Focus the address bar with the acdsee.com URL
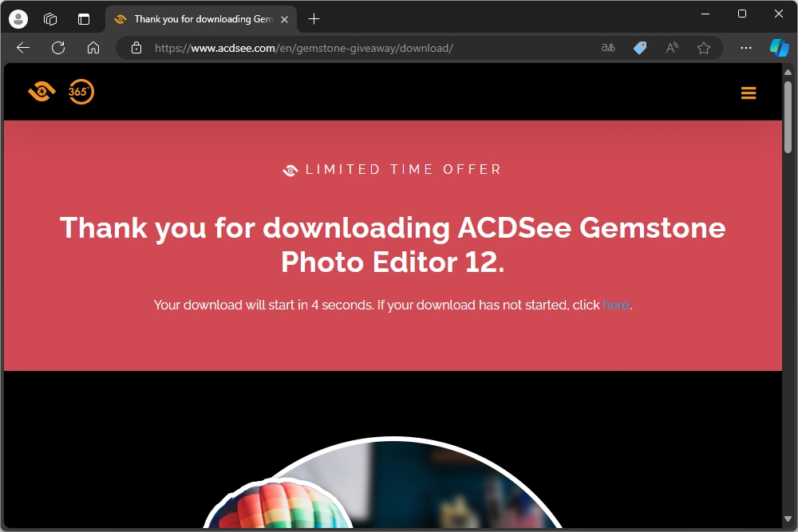Screen dimensions: 798x532 pyautogui.click(x=304, y=48)
